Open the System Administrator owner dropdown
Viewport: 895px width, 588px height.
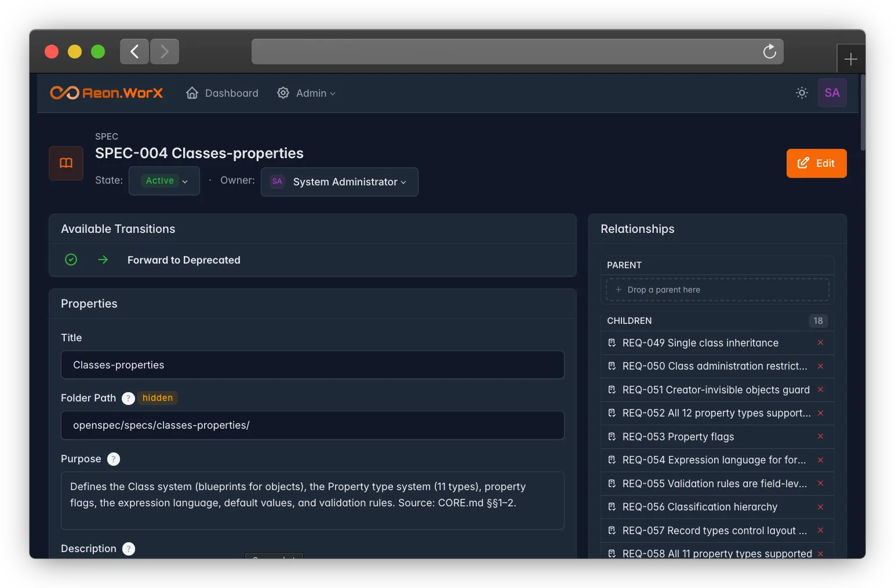[x=340, y=182]
